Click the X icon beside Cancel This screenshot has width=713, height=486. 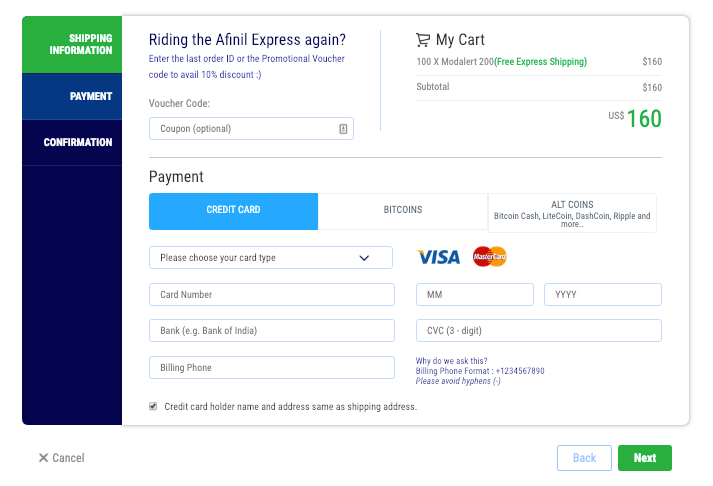tap(43, 458)
